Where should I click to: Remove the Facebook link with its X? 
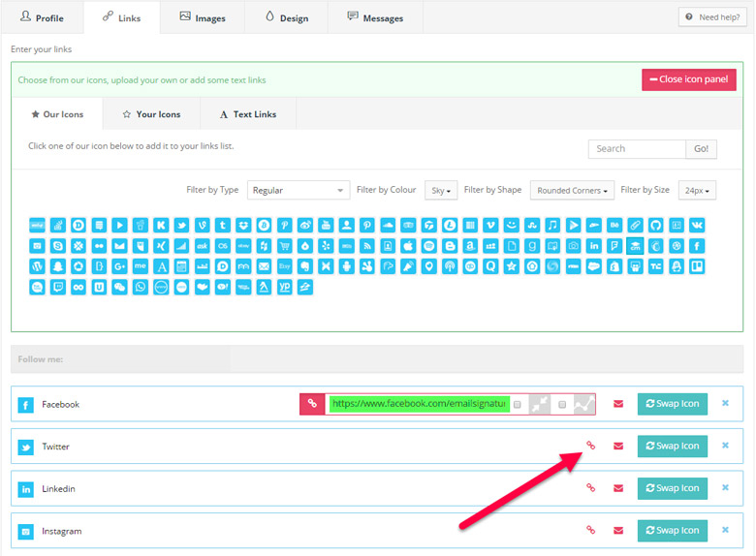coord(725,403)
